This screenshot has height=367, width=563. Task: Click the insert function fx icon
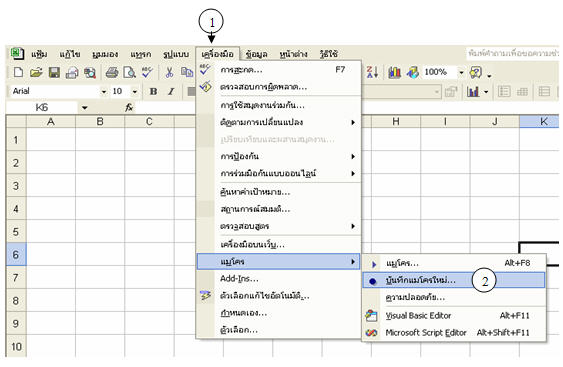[x=129, y=107]
